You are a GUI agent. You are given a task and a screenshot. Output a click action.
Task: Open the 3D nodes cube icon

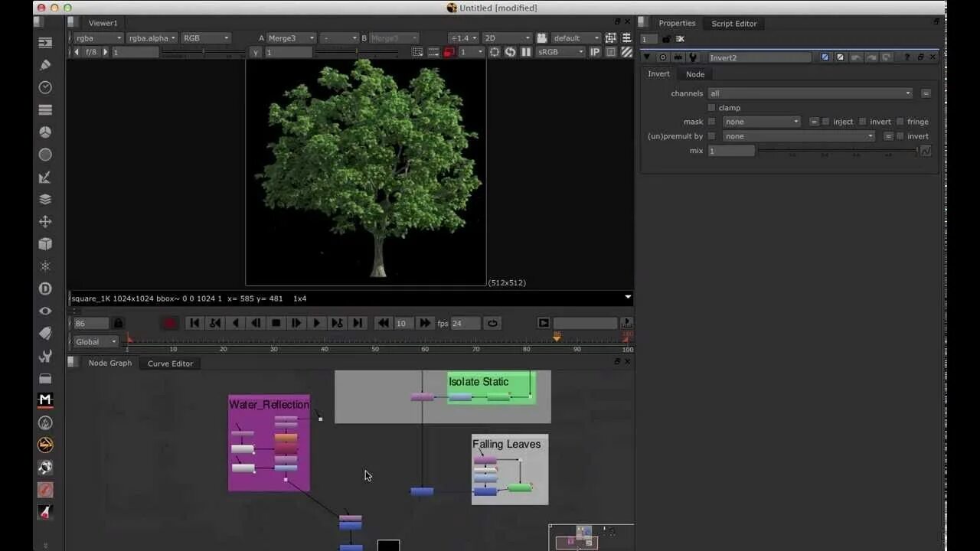coord(45,244)
